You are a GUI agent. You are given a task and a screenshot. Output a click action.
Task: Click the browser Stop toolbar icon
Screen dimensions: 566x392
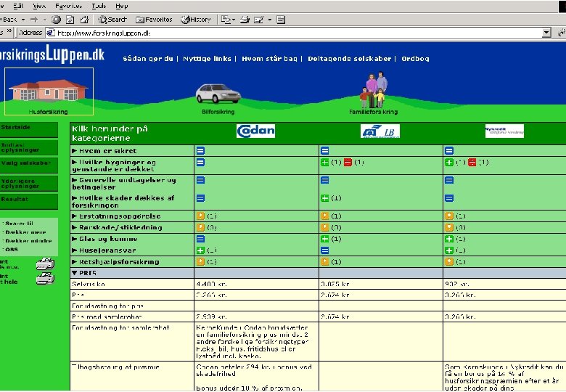[x=56, y=20]
